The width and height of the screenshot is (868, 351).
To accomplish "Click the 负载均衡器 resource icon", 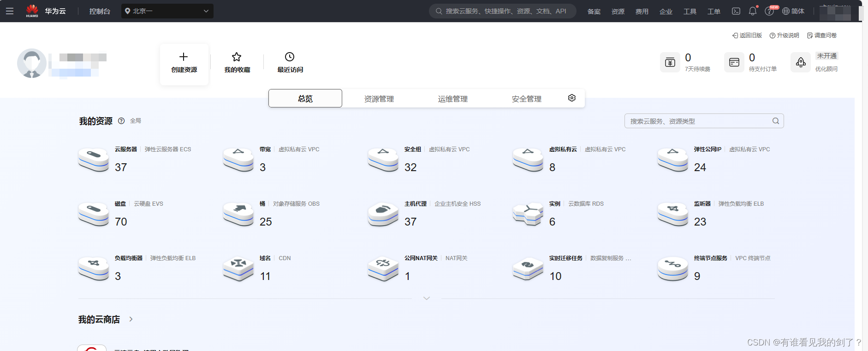I will tap(94, 268).
